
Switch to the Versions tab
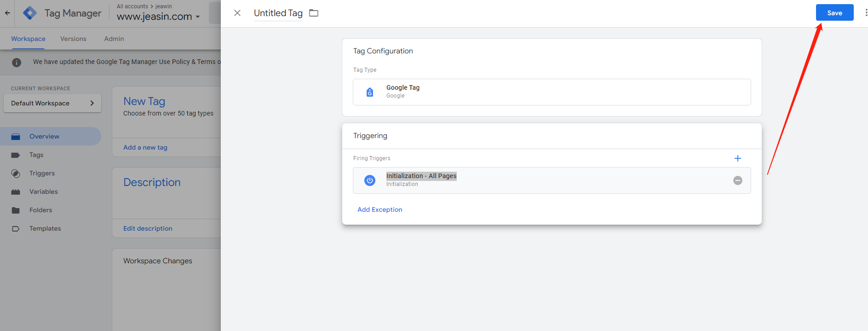pos(73,39)
